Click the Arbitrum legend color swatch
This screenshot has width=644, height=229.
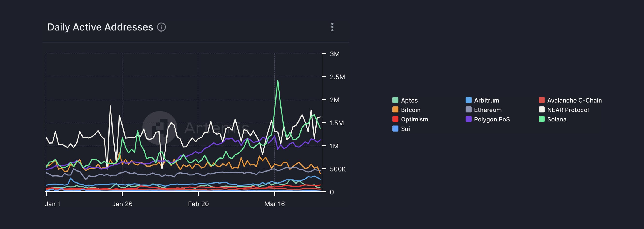pos(468,100)
